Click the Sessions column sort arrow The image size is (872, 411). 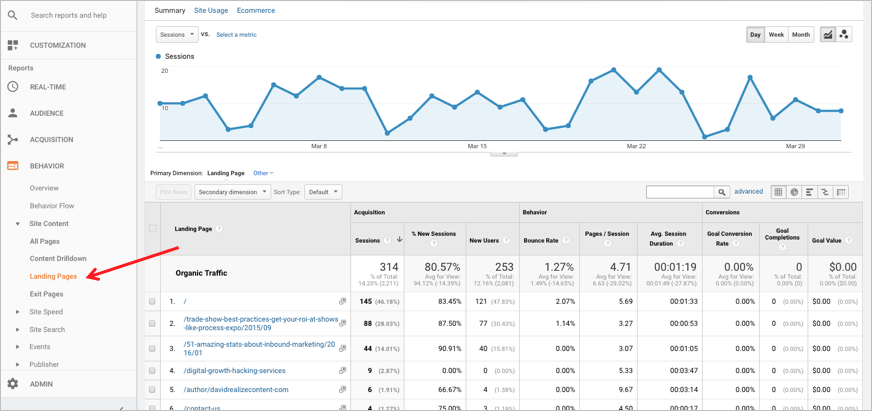[x=400, y=240]
